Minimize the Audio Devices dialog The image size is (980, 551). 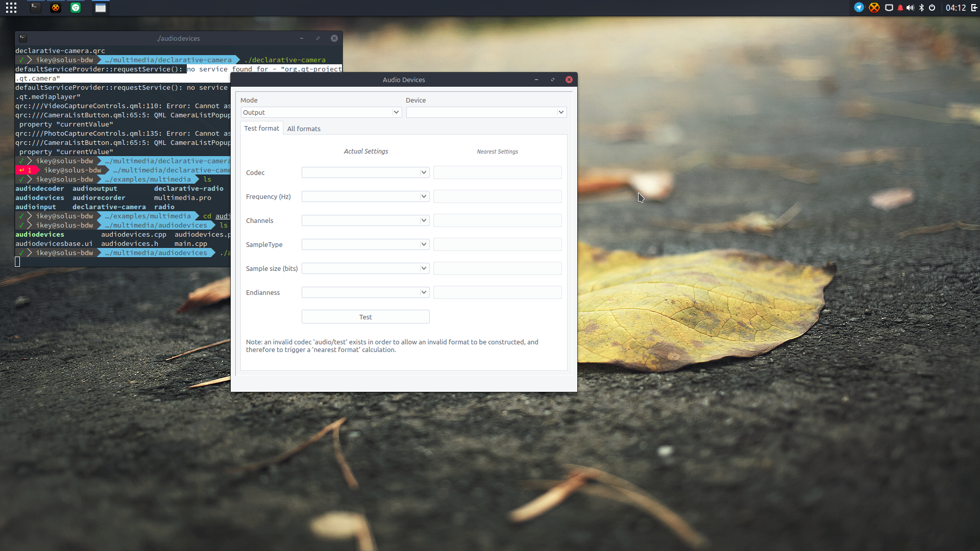point(536,80)
